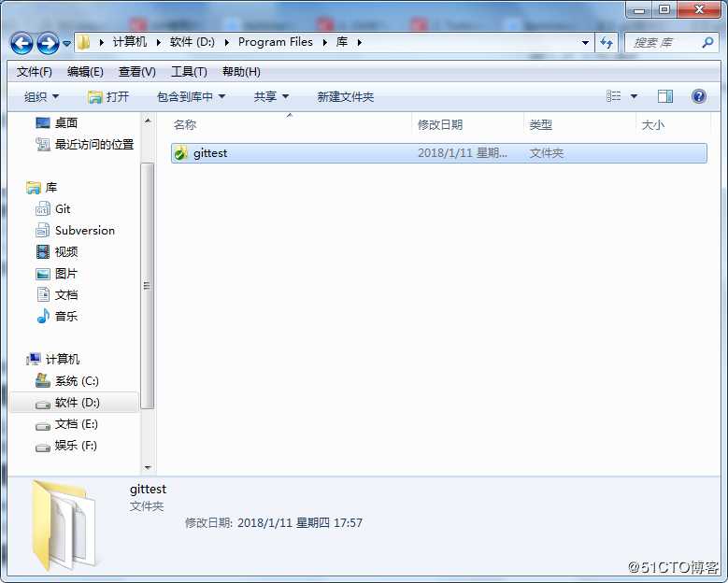
Task: Open 文档 (E:) drive in sidebar
Action: tap(66, 424)
